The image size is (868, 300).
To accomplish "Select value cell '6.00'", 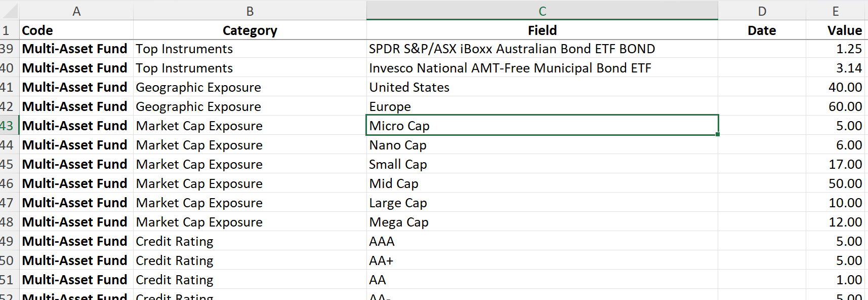I will pos(836,145).
